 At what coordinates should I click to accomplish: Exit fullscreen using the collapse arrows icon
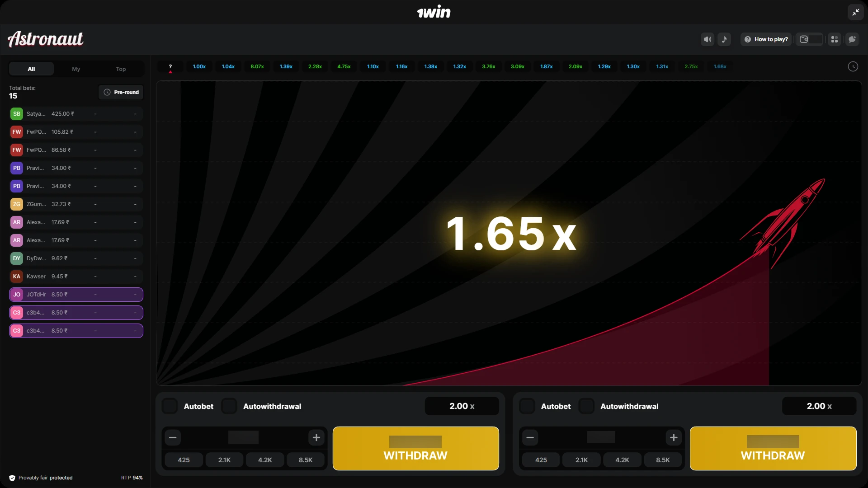855,12
